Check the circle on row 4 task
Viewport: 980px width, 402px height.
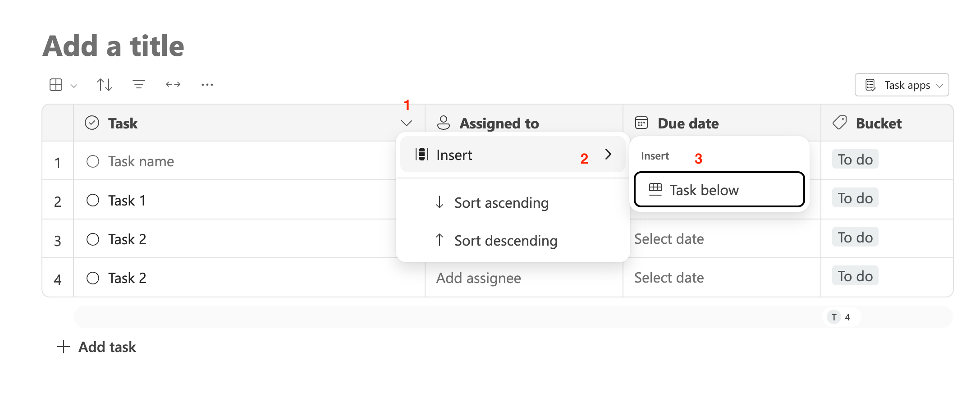click(x=93, y=278)
